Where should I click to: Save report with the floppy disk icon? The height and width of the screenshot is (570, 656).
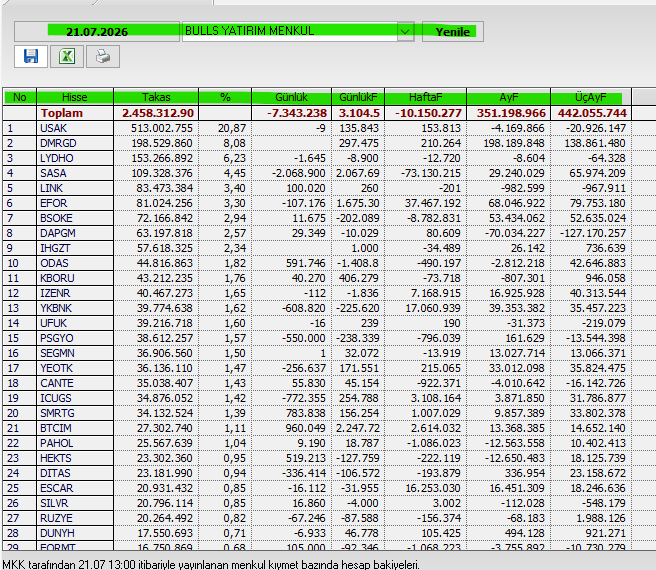pos(31,56)
